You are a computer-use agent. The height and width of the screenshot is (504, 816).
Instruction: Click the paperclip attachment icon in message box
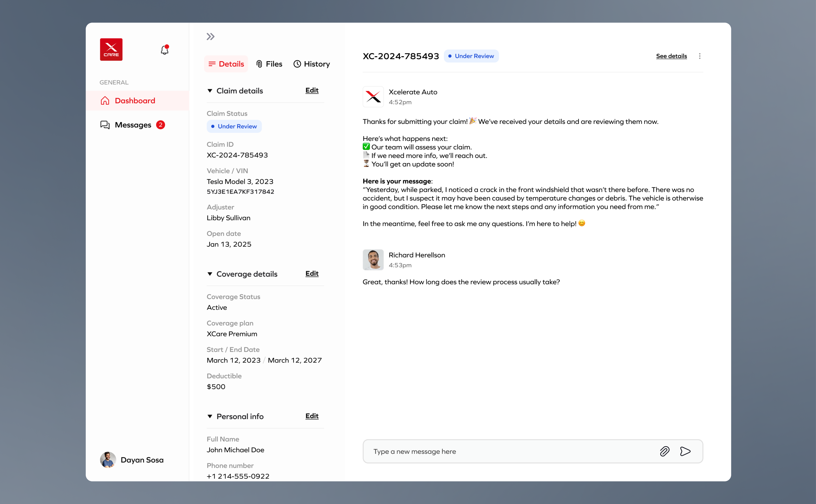point(664,451)
